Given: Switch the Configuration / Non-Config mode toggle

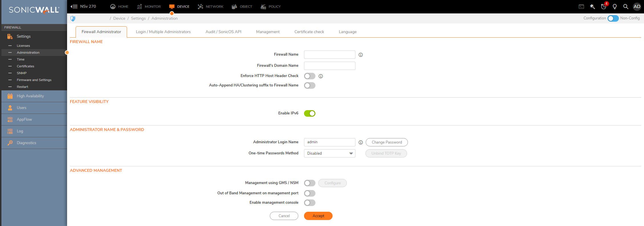Looking at the screenshot, I should click(613, 18).
